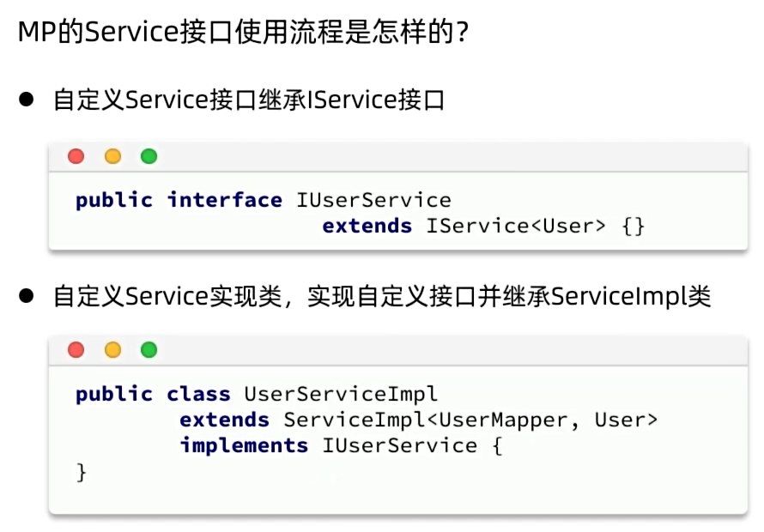Screen dimensions: 764x532
Task: Select the IService<User> type text
Action: coord(516,226)
